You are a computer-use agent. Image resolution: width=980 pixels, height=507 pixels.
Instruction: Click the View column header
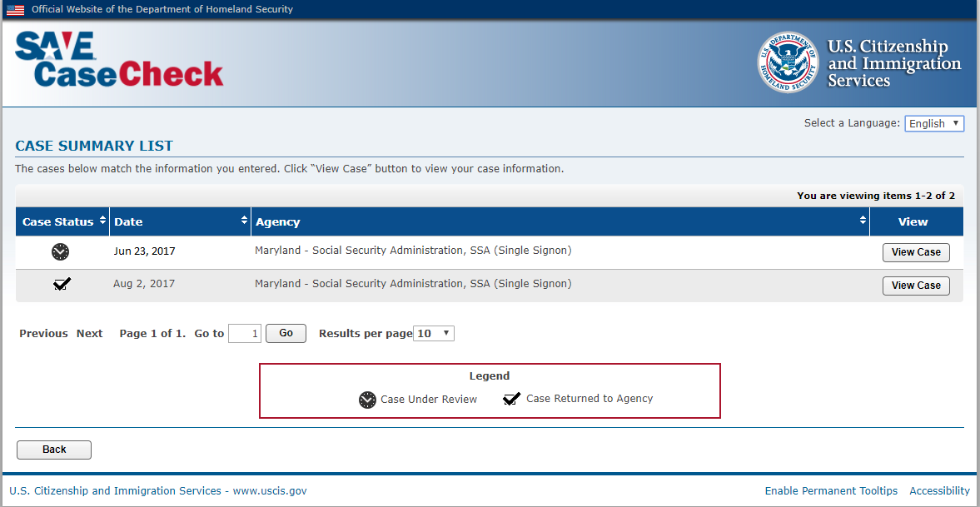916,221
